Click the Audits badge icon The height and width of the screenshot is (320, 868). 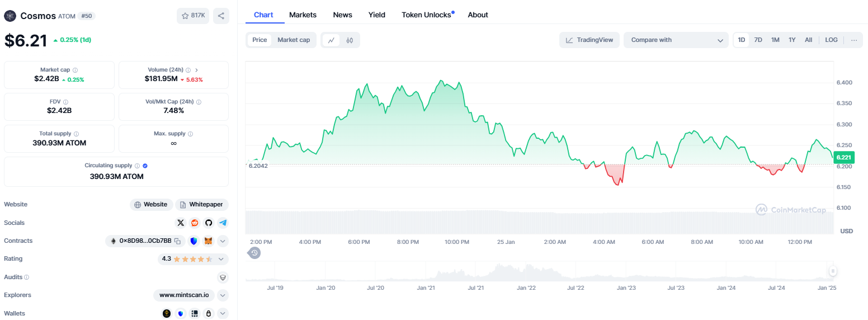(223, 277)
